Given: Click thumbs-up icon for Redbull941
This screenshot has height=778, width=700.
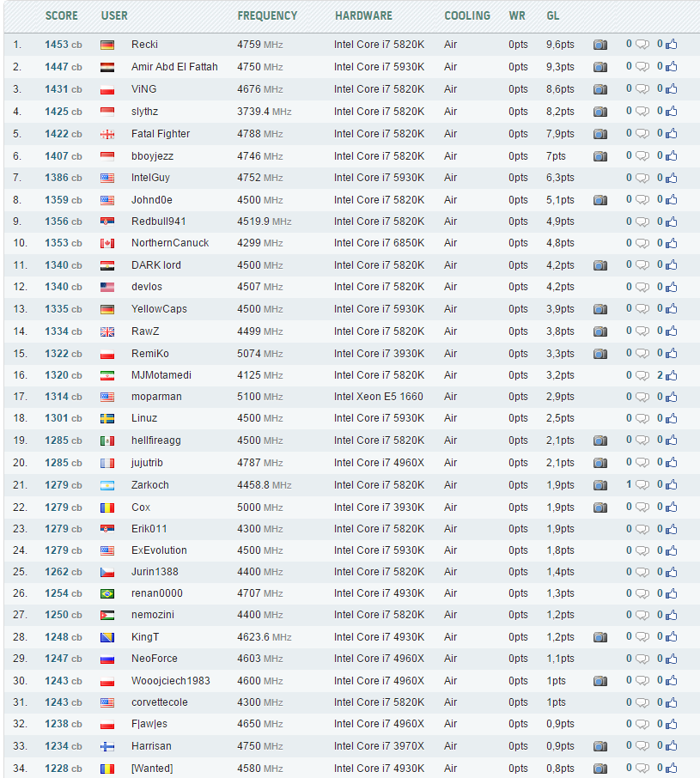Looking at the screenshot, I should pos(671,222).
